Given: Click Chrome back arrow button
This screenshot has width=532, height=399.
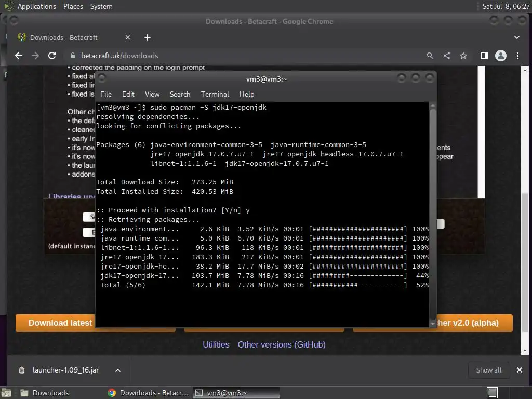Looking at the screenshot, I should (19, 56).
